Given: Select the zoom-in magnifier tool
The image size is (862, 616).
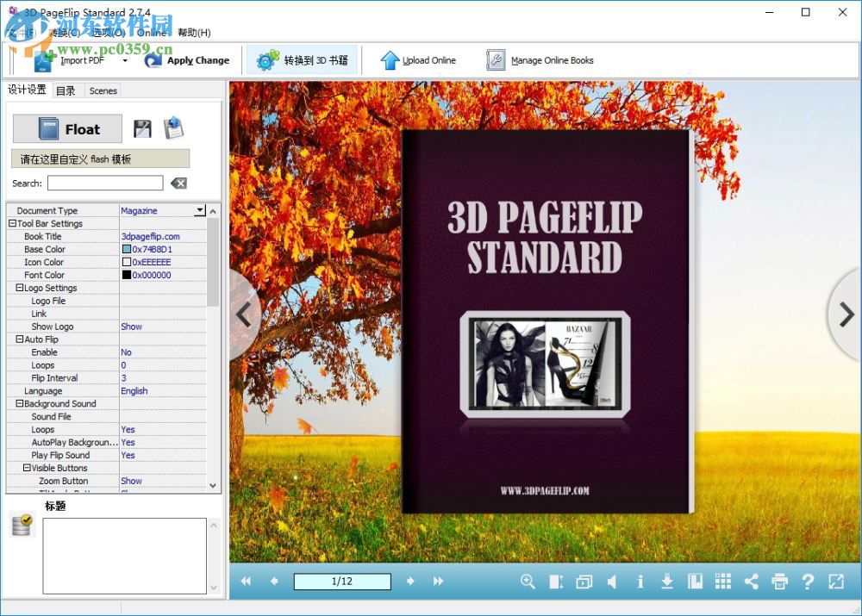Looking at the screenshot, I should 528,582.
